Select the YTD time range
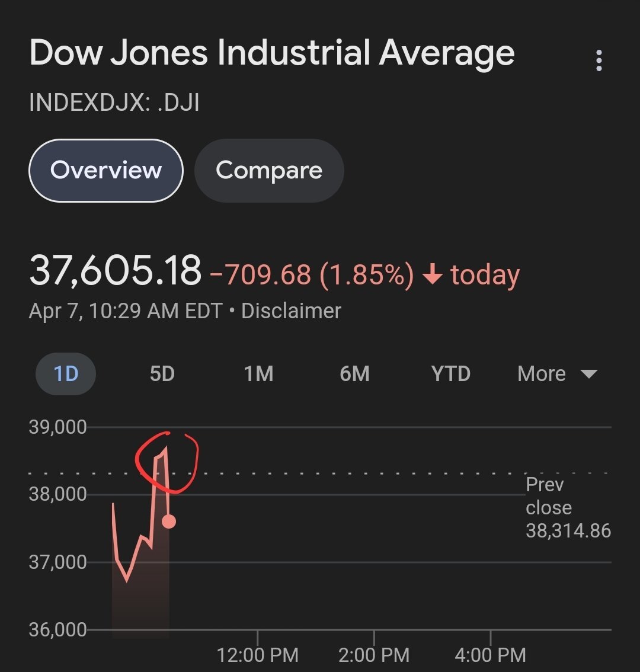640x672 pixels. click(x=450, y=374)
